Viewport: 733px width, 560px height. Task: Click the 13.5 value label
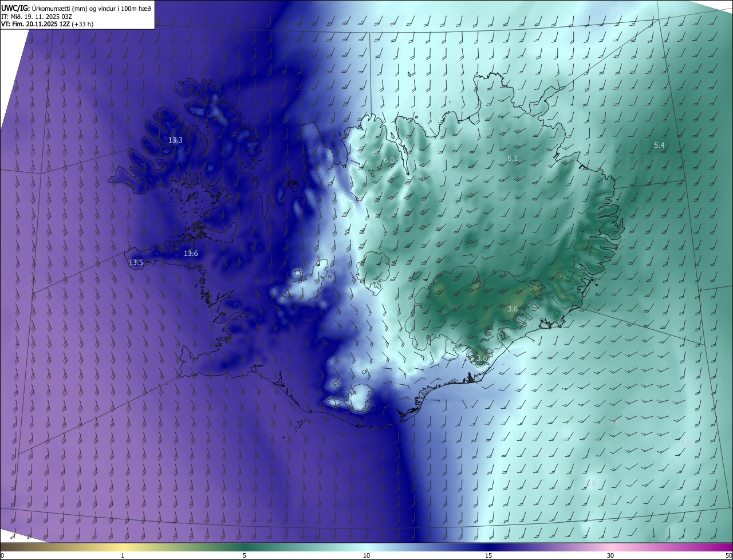136,262
